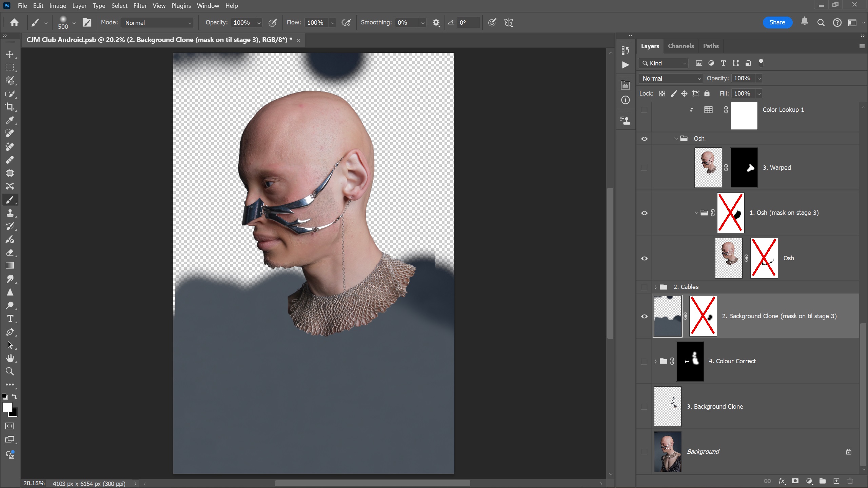Select the Zoom tool
Image resolution: width=868 pixels, height=488 pixels.
[x=10, y=371]
